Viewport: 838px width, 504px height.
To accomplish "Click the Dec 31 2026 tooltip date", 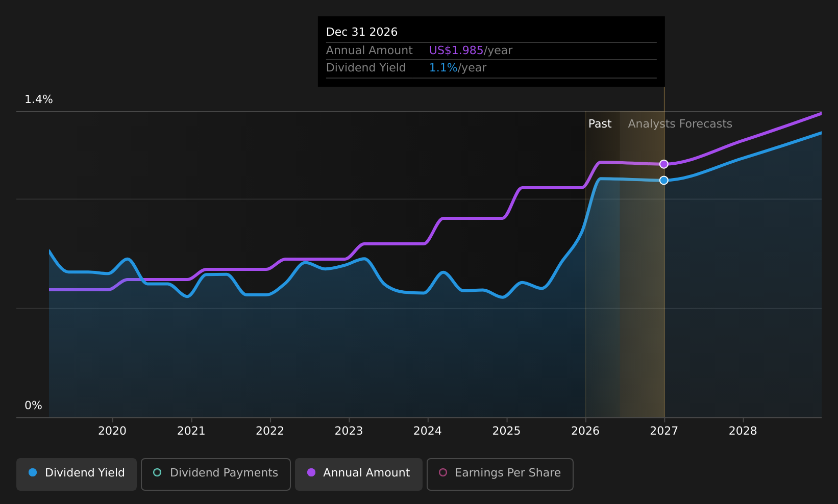I will [362, 32].
